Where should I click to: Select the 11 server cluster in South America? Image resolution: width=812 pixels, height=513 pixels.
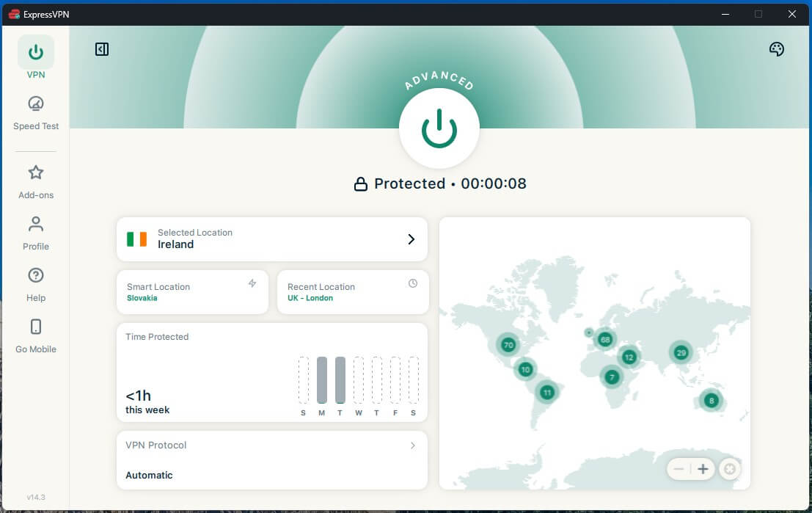point(547,392)
